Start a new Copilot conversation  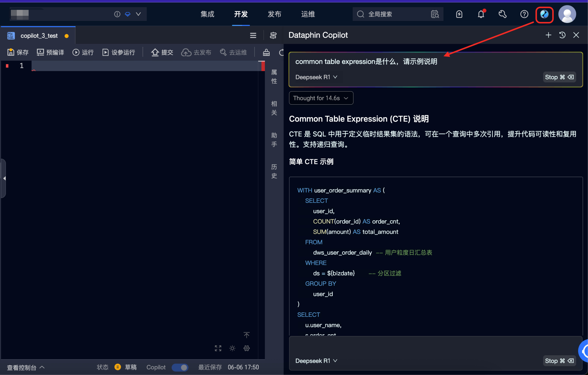coord(548,35)
